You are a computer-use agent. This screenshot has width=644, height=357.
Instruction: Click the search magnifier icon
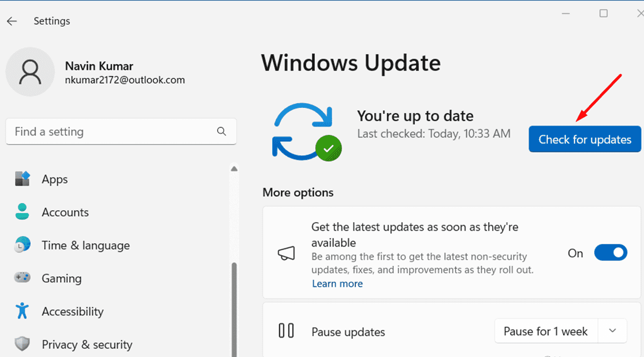point(221,132)
